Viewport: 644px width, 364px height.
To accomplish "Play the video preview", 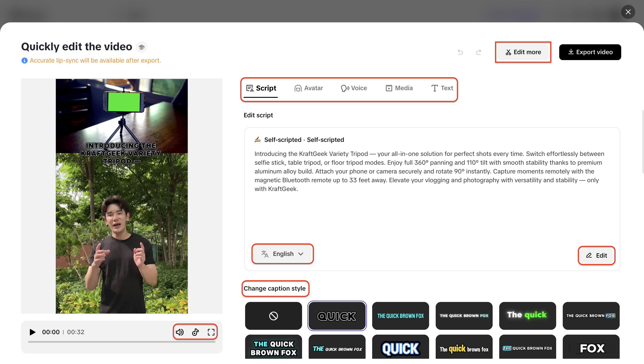I will (x=32, y=332).
